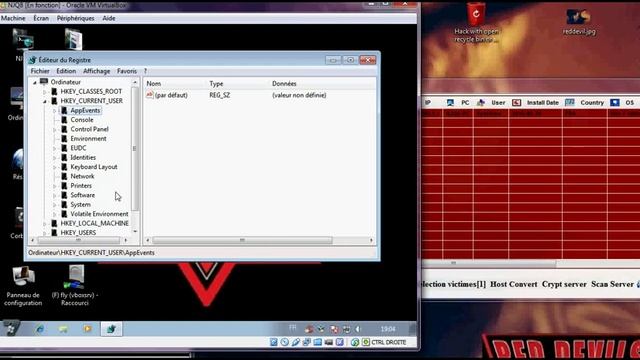The height and width of the screenshot is (360, 640).
Task: Select the Identities registry key
Action: tap(83, 157)
